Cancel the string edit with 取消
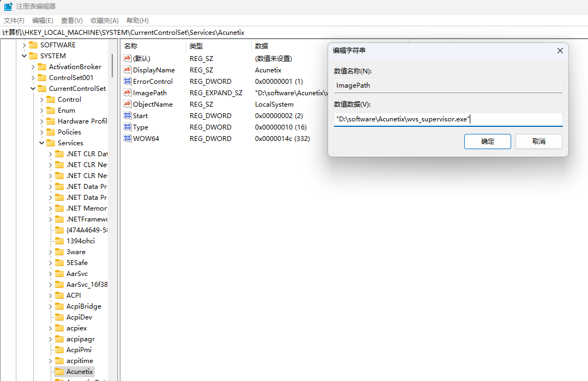Viewport: 588px width, 381px height. pos(538,142)
